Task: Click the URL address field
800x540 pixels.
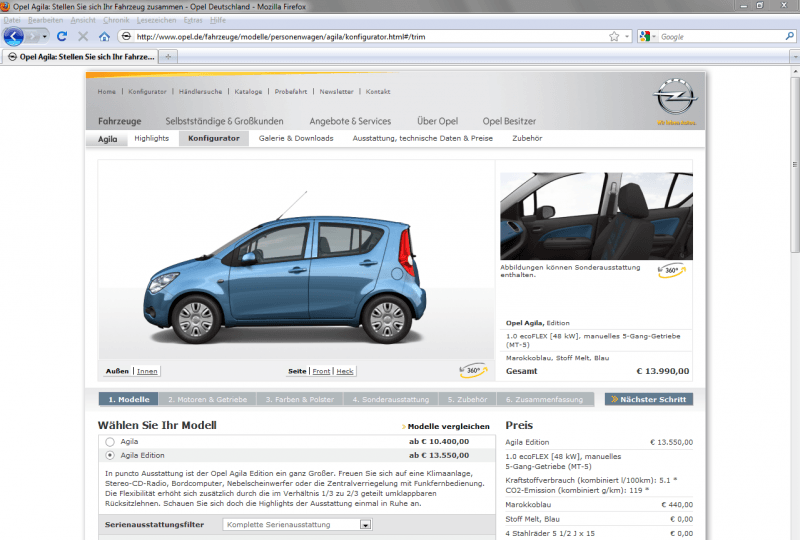Action: (x=370, y=37)
